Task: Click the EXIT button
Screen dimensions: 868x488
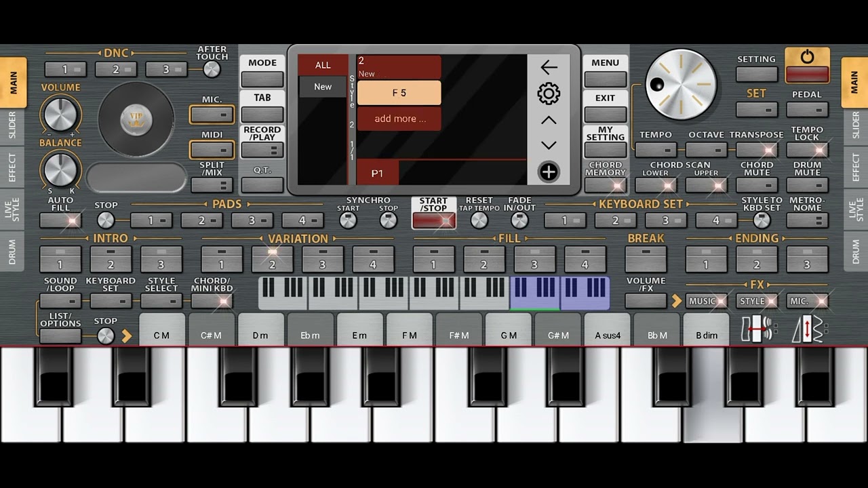Action: (x=606, y=115)
